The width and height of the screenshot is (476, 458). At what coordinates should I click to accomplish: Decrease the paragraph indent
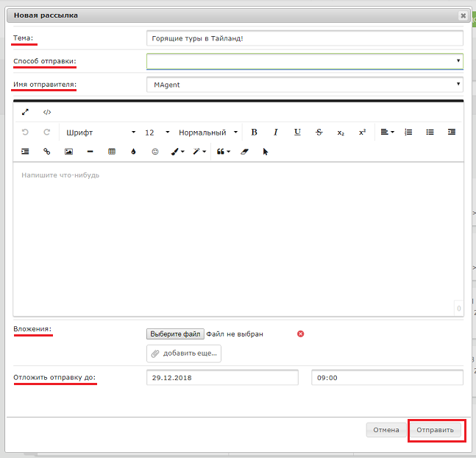click(452, 133)
